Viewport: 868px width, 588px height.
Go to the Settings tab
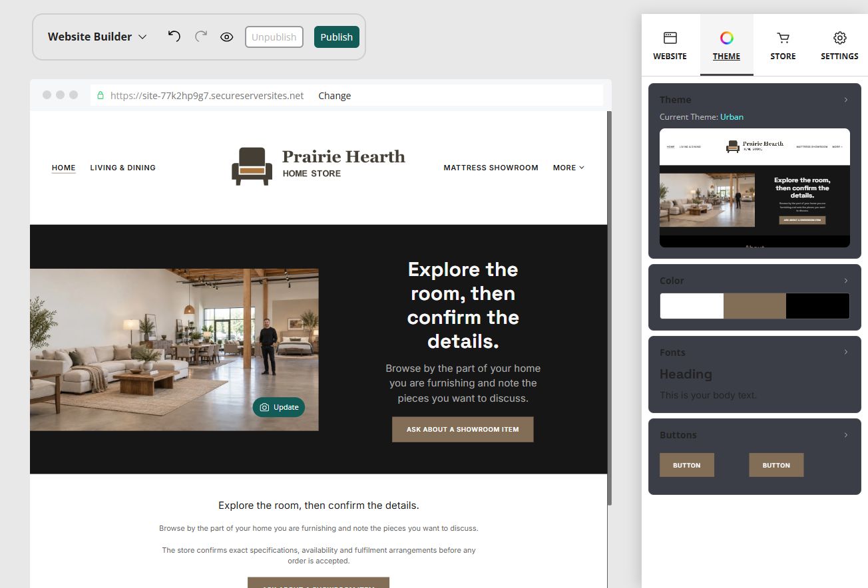click(839, 45)
